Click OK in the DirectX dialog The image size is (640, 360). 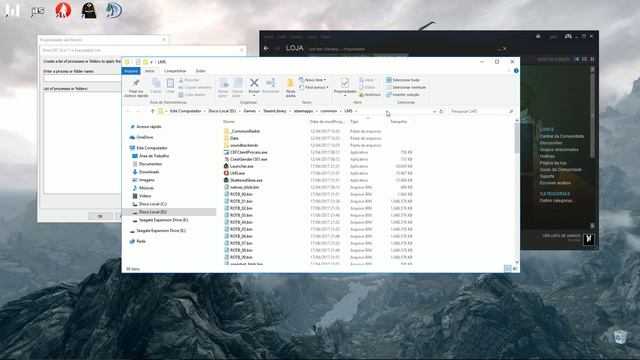100,216
